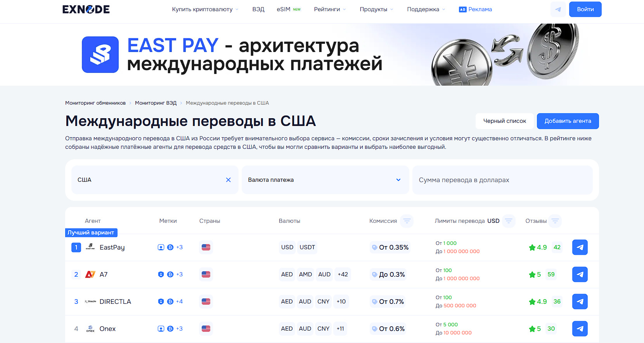Click the Добавить агента button

(x=568, y=121)
